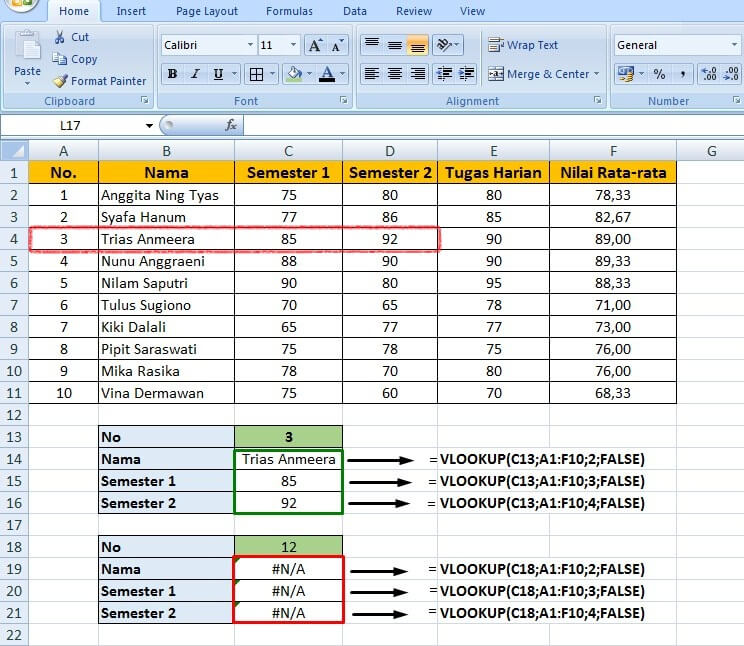
Task: Click the Office button logo
Action: [20, 4]
